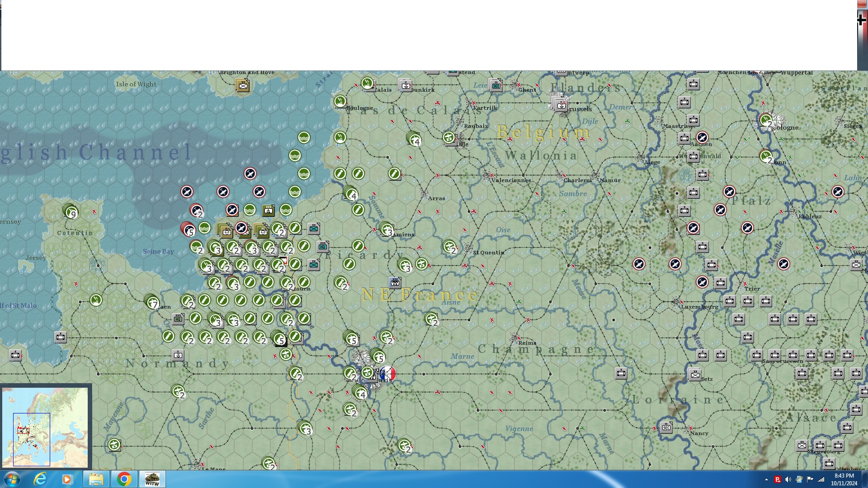Select stack marked 2 near Le Mans
Viewport: 868px width, 488px height.
click(269, 464)
